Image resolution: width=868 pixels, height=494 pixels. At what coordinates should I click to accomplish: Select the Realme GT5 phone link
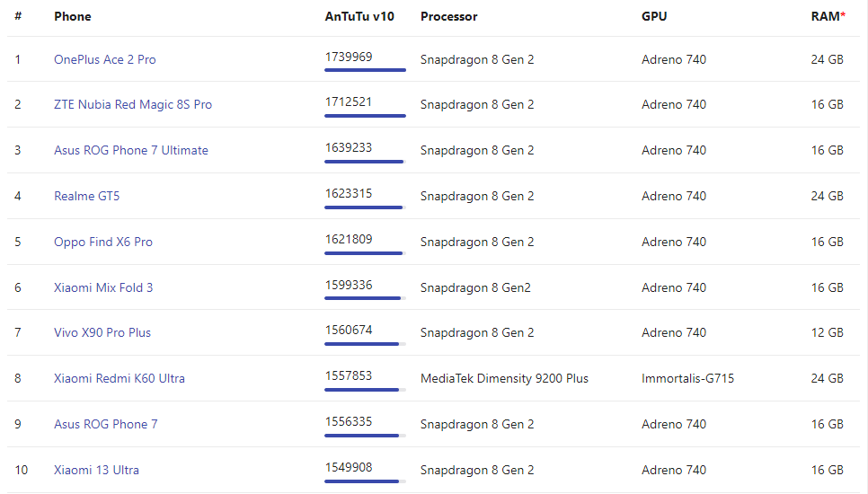tap(86, 196)
